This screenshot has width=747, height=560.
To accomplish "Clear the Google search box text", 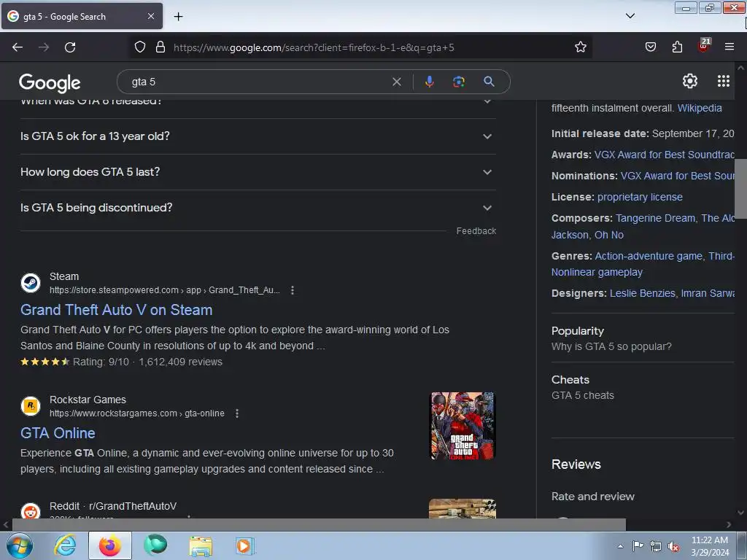I will pos(396,82).
